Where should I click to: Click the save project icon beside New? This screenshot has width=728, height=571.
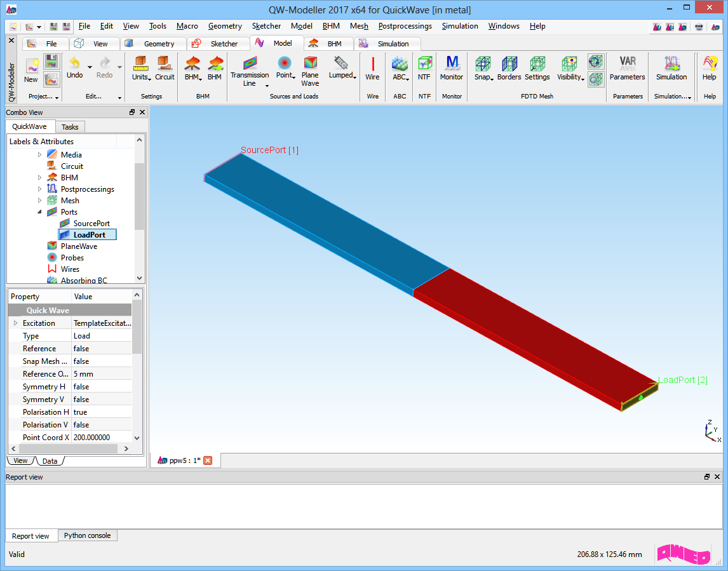click(x=51, y=61)
